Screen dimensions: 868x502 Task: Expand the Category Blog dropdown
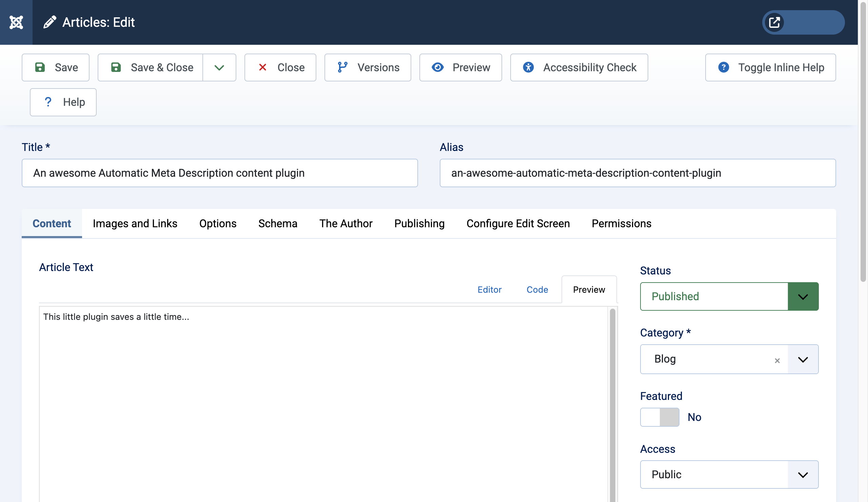point(803,359)
